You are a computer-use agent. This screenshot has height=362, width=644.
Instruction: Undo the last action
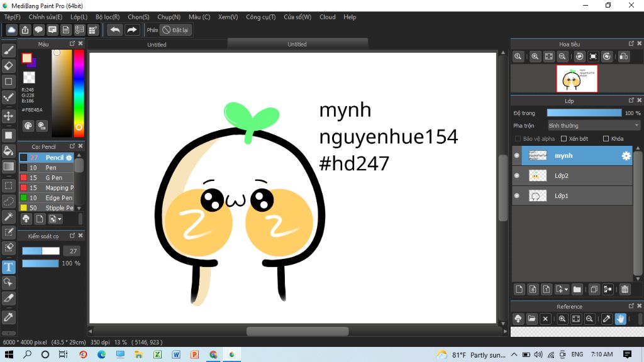click(x=115, y=30)
